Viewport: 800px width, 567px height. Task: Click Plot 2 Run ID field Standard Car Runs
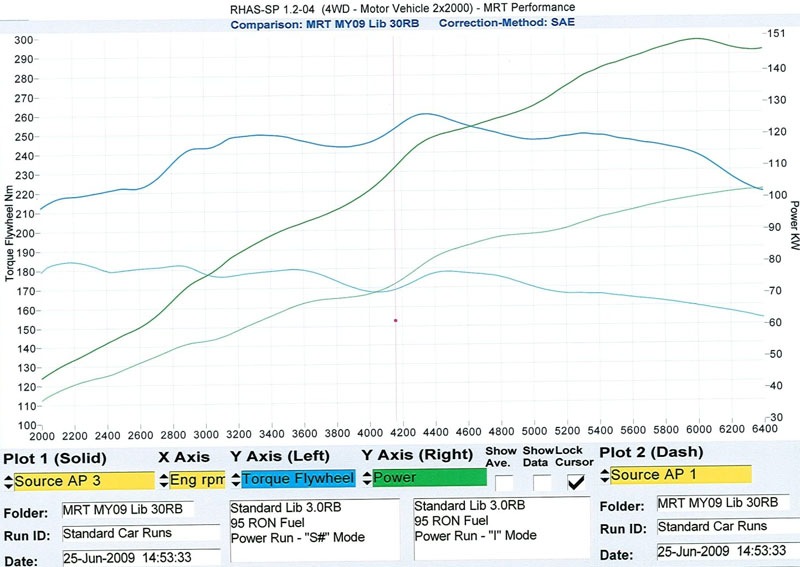(x=728, y=526)
